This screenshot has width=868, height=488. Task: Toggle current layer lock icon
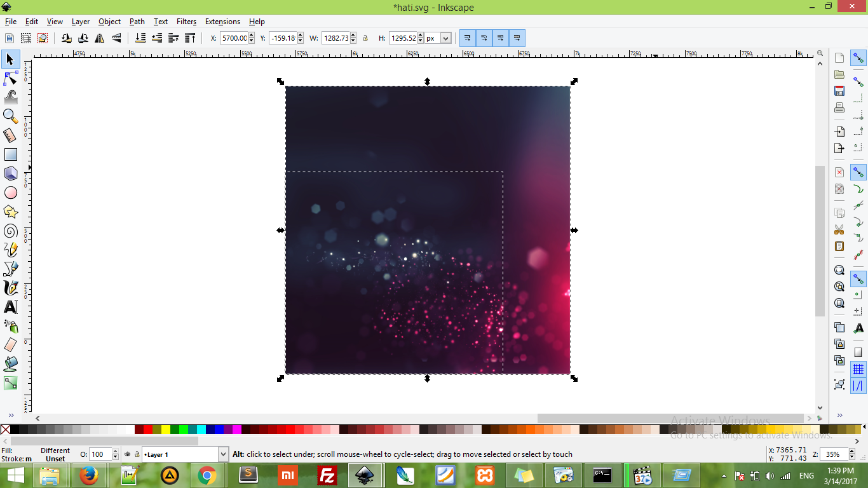click(137, 454)
